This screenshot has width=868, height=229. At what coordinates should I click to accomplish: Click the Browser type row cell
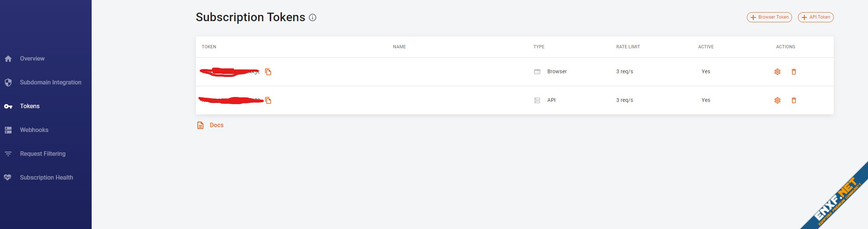click(x=557, y=72)
